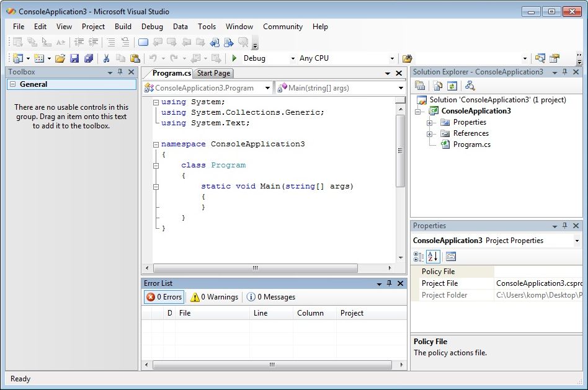This screenshot has height=390, width=588.
Task: Click Solution Explorer's Refresh icon
Action: pos(452,86)
